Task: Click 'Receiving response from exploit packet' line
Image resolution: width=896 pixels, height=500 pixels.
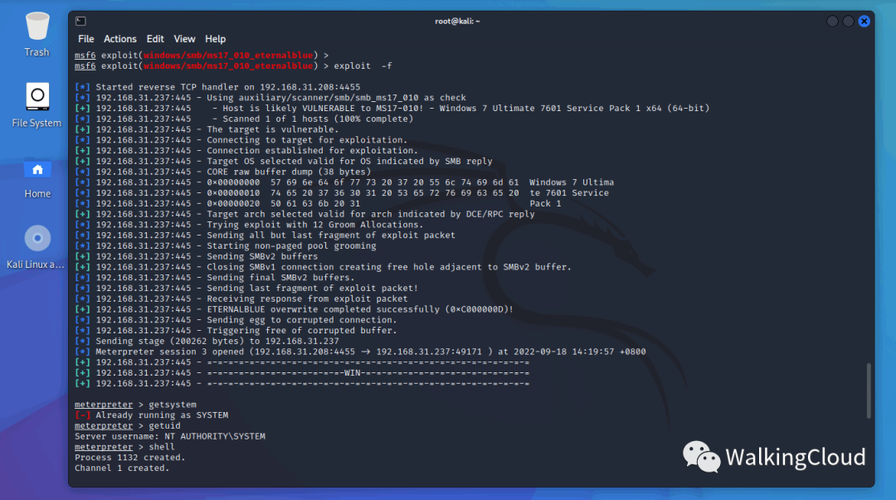Action: tap(241, 299)
